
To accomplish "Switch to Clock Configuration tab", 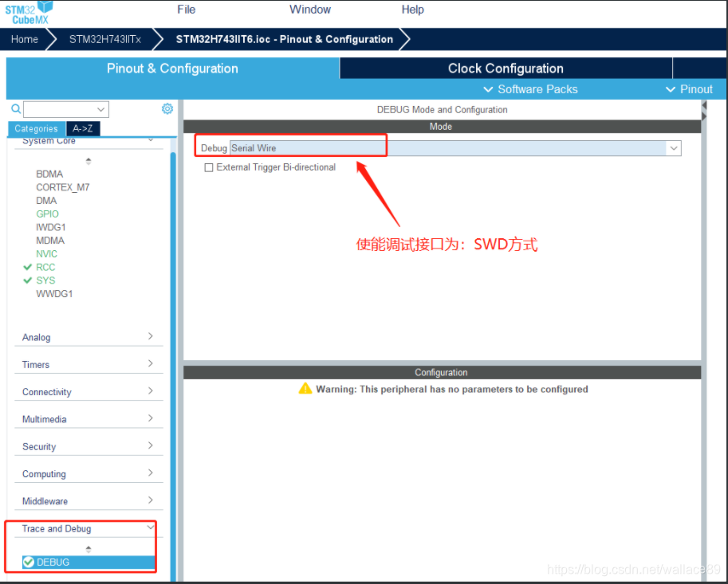I will tap(506, 69).
